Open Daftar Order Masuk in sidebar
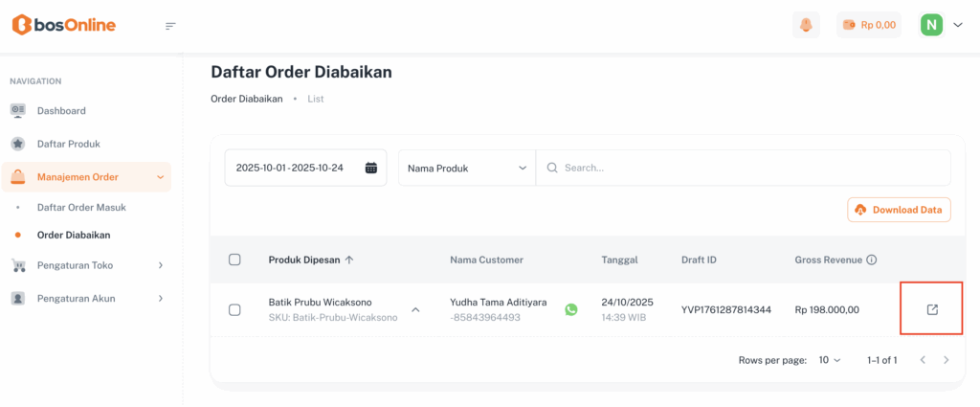980x407 pixels. pyautogui.click(x=81, y=207)
